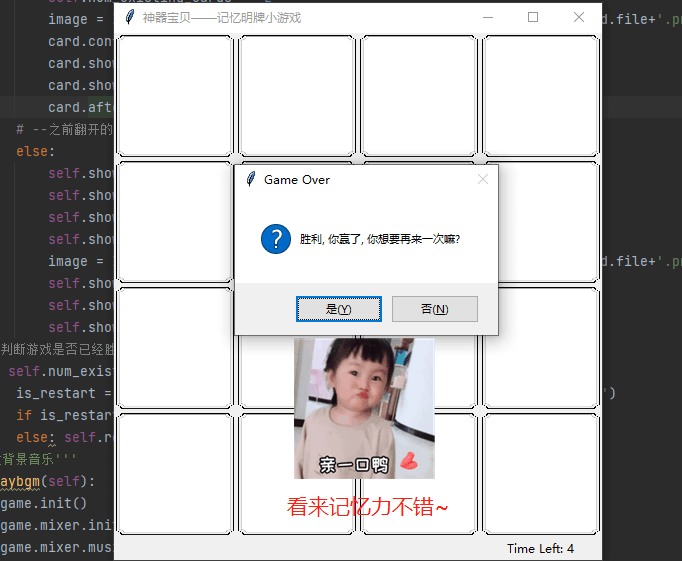Click the Time Left counter label

pyautogui.click(x=540, y=548)
